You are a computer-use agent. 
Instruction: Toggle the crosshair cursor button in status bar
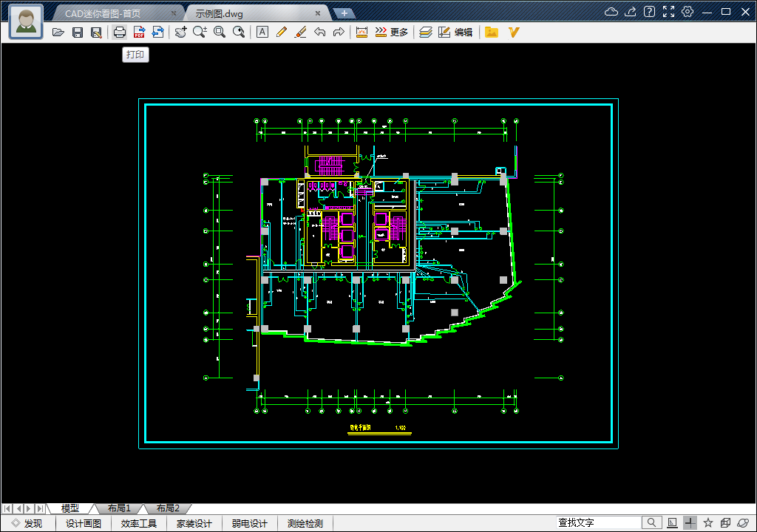click(689, 523)
